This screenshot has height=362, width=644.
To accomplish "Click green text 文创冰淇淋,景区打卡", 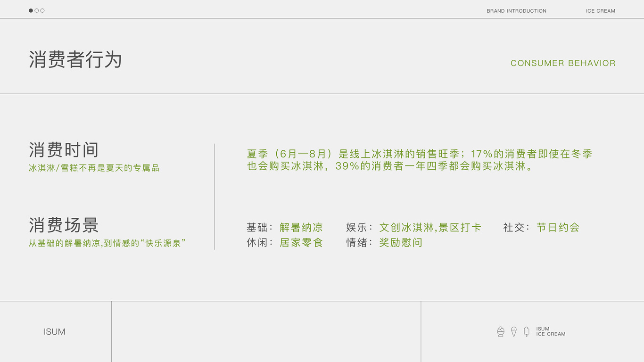I will click(430, 228).
